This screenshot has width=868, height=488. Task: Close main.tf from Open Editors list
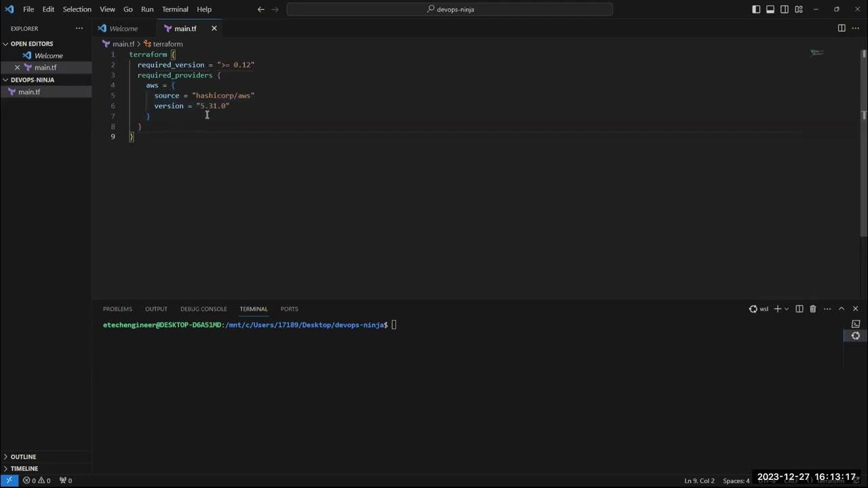click(x=18, y=68)
